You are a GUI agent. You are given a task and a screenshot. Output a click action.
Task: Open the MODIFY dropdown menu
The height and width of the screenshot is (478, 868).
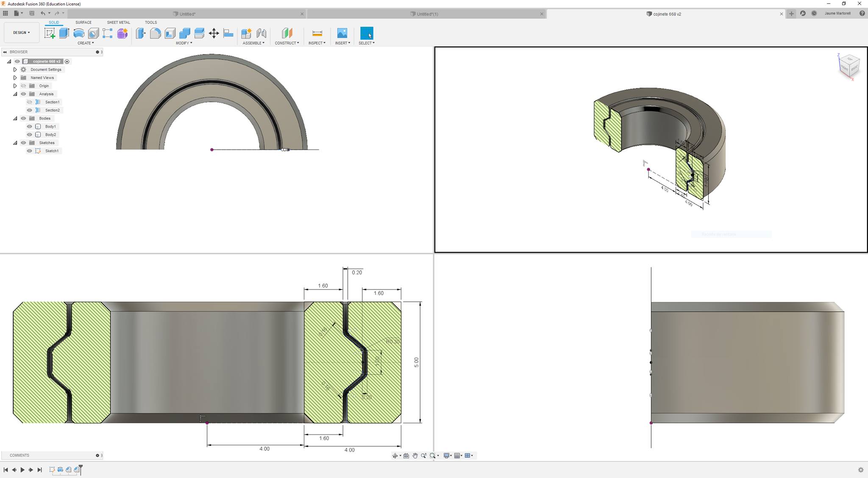coord(184,43)
